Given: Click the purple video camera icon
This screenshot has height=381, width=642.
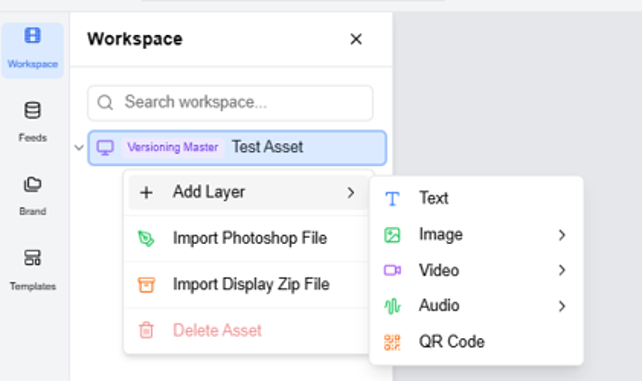Looking at the screenshot, I should pyautogui.click(x=392, y=271).
